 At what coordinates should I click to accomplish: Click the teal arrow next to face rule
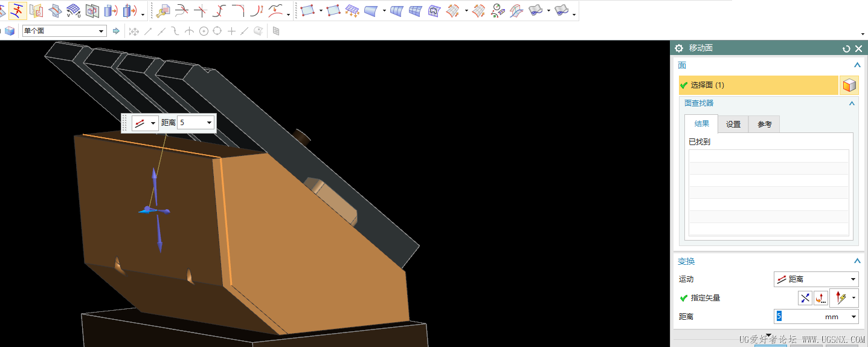click(x=116, y=31)
